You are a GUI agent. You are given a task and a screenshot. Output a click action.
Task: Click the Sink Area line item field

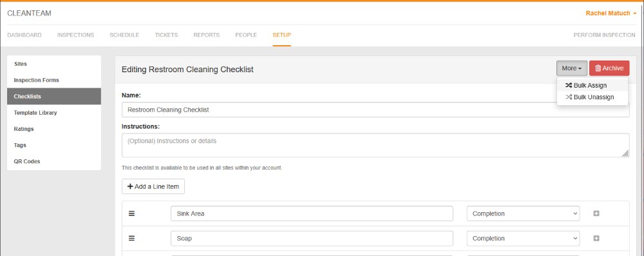coord(312,213)
